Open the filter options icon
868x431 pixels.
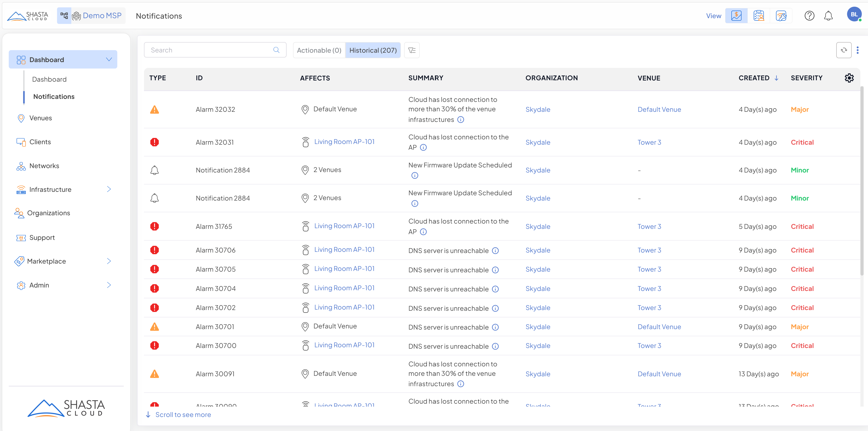pos(411,50)
